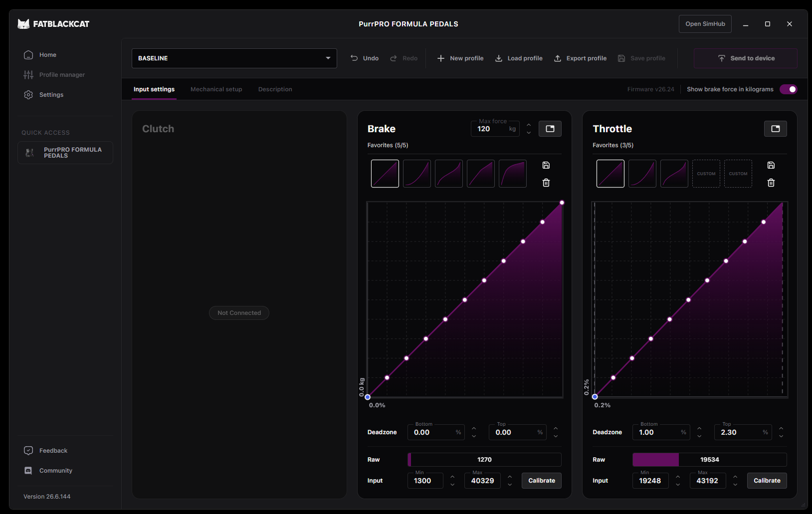This screenshot has height=514, width=812.
Task: Decrease Brake bottom deadzone value
Action: (x=474, y=436)
